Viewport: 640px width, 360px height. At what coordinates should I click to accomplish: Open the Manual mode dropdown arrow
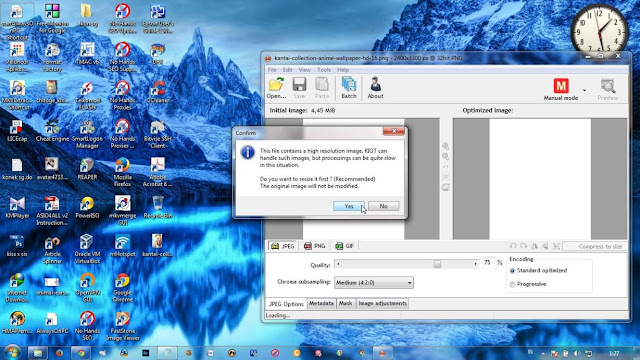coord(584,90)
